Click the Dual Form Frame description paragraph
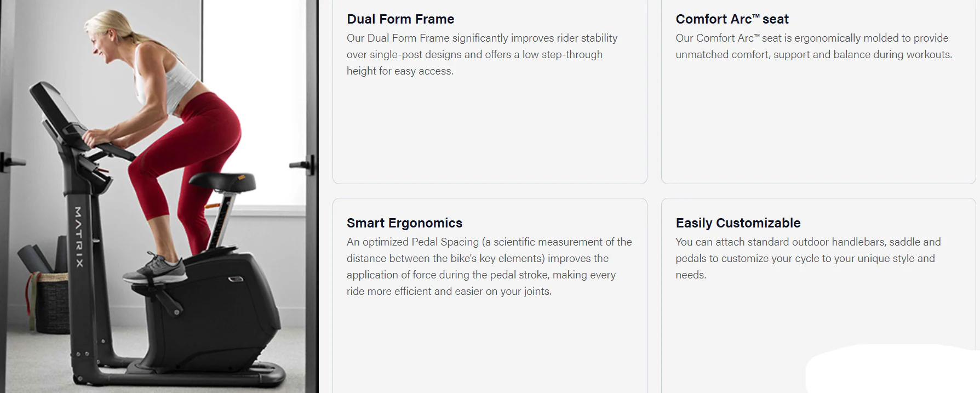Viewport: 980px width, 393px height. click(x=482, y=54)
